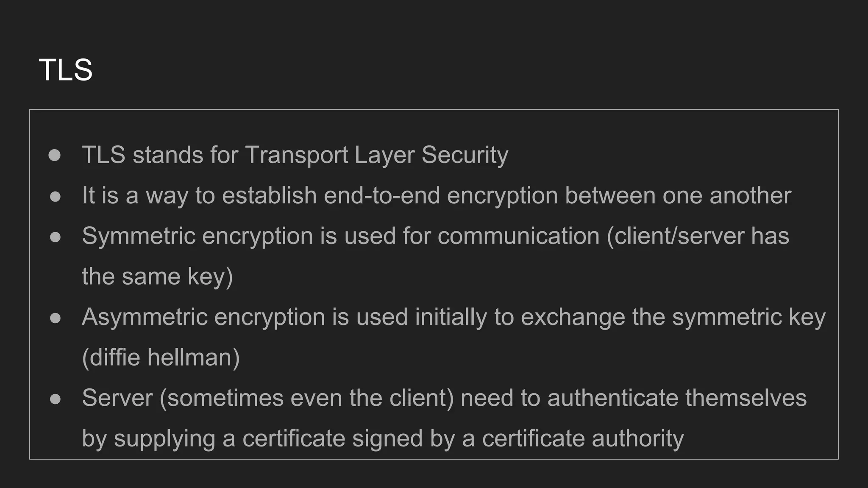The width and height of the screenshot is (868, 488).
Task: Click the words 'TLS stands for'
Action: click(x=160, y=155)
